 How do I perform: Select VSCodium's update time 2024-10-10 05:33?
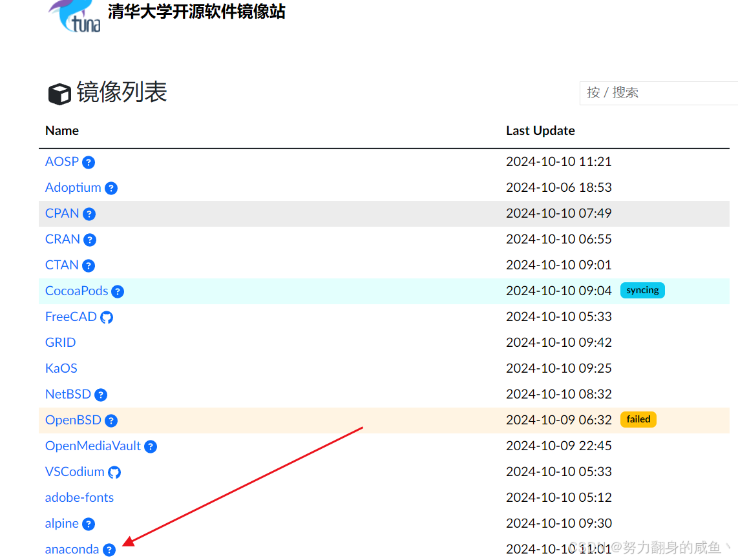point(559,472)
